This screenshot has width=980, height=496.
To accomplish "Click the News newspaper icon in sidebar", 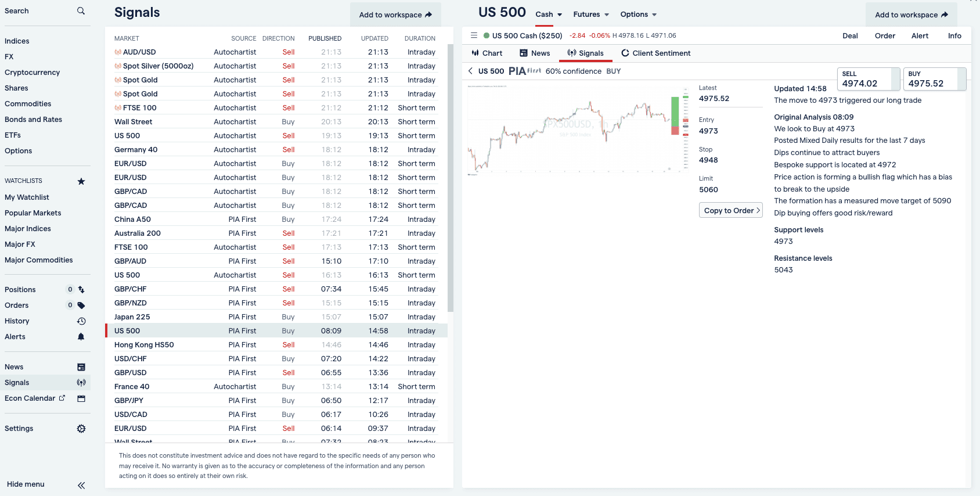I will (x=81, y=367).
